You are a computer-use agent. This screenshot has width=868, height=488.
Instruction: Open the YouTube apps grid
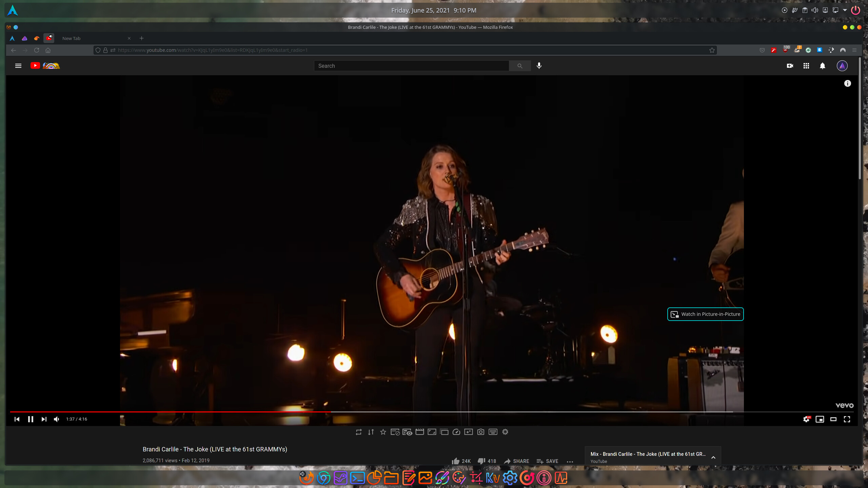(x=806, y=66)
